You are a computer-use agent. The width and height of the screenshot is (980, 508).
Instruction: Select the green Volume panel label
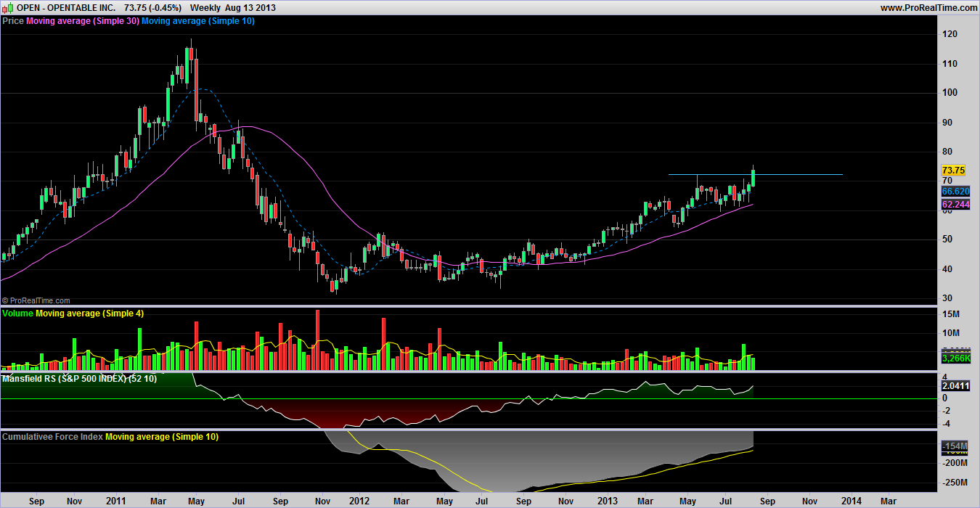tap(17, 314)
